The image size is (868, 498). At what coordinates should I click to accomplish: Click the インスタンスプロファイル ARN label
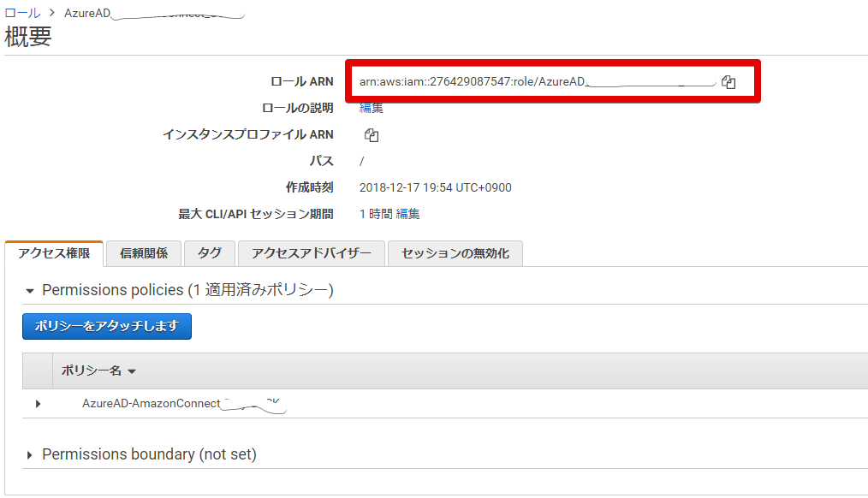point(248,134)
